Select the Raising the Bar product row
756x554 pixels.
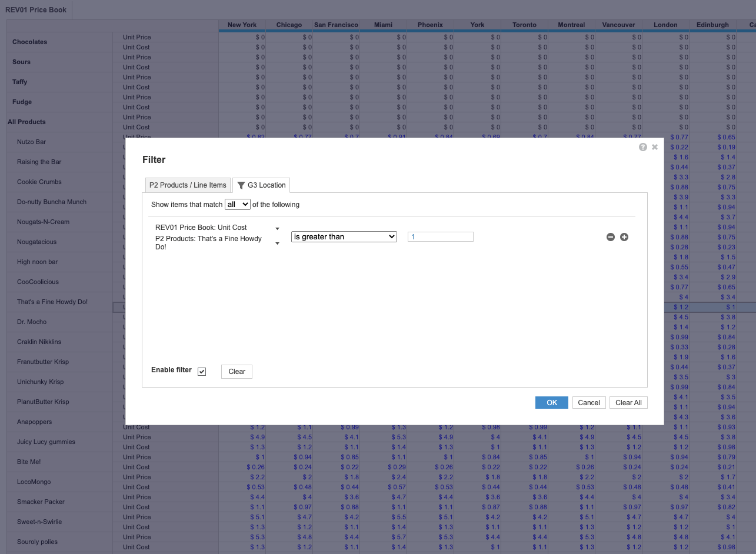coord(39,162)
